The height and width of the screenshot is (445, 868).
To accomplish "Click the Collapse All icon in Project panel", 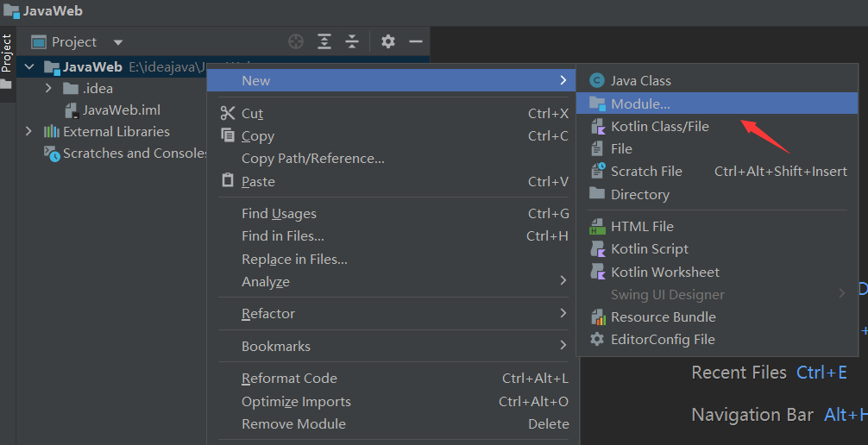I will [352, 41].
